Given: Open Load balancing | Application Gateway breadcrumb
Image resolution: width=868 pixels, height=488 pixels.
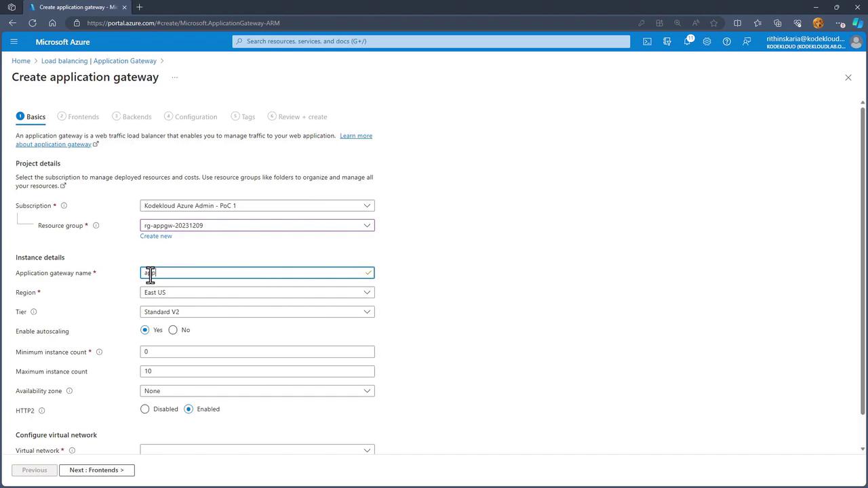Looking at the screenshot, I should [99, 61].
